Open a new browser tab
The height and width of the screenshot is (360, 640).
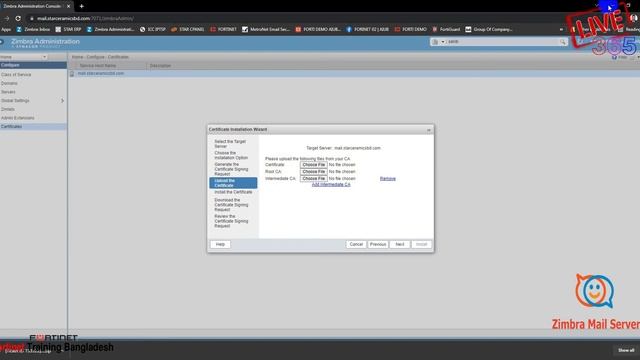82,6
